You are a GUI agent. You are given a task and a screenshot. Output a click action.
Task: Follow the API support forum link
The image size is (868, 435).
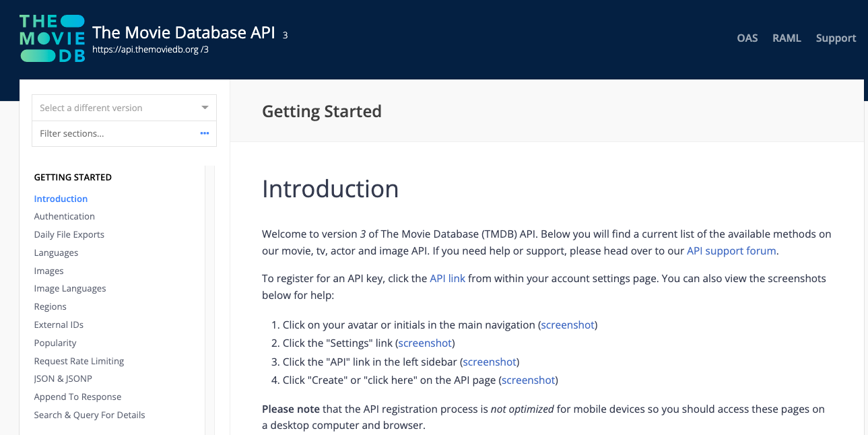click(x=732, y=250)
